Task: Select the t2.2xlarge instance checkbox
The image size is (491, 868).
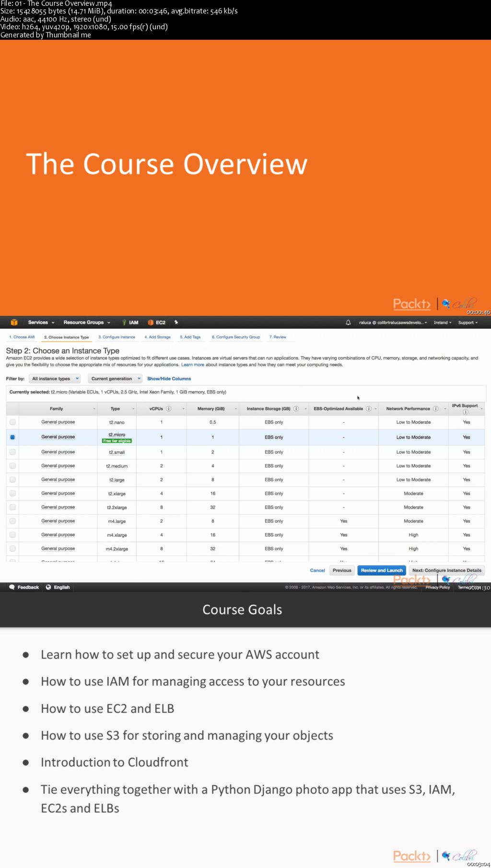Action: pyautogui.click(x=12, y=507)
